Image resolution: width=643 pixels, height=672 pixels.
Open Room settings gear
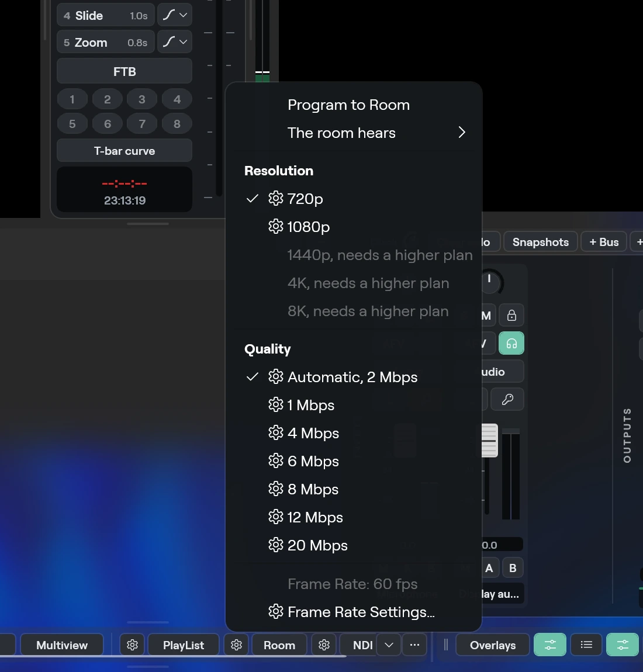tap(324, 645)
